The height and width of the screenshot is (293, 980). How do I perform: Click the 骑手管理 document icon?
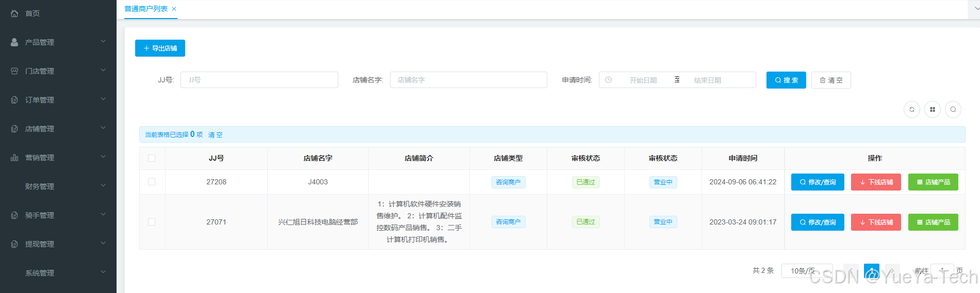[14, 215]
